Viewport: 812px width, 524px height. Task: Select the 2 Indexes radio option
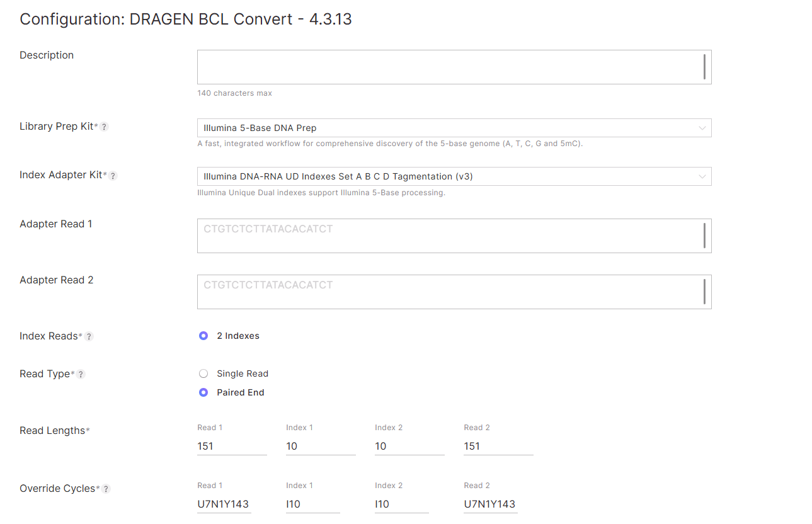click(x=203, y=336)
